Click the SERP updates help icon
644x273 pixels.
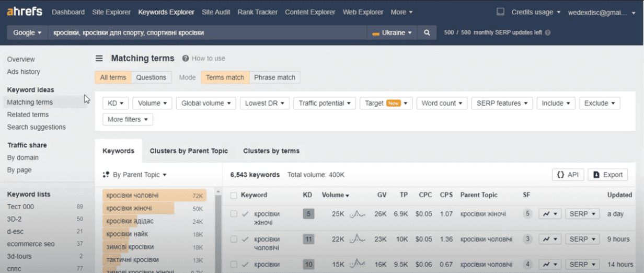click(548, 32)
